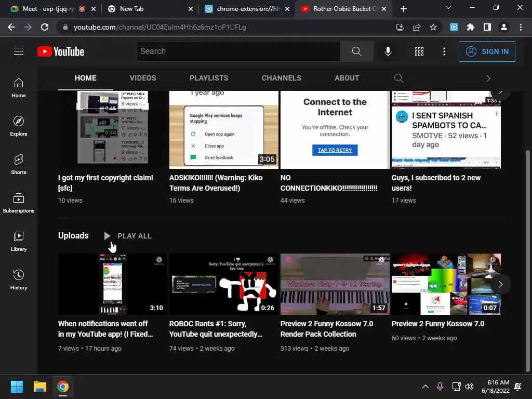The height and width of the screenshot is (399, 532).
Task: Switch to the ABOUT channel tab
Action: coord(347,78)
